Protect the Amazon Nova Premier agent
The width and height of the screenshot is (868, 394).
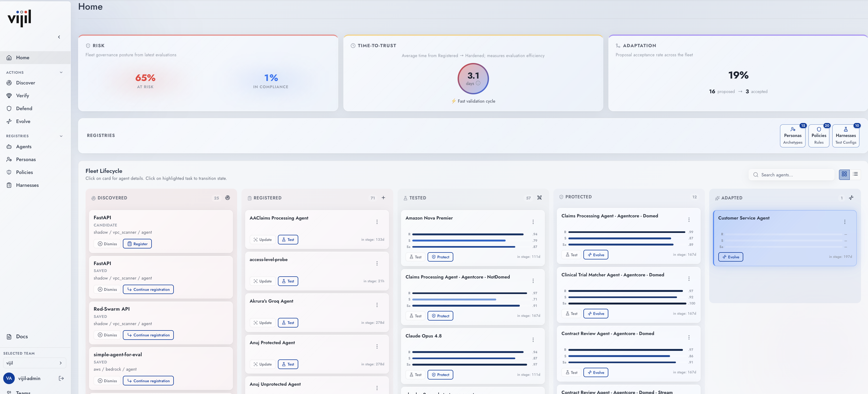coord(440,257)
